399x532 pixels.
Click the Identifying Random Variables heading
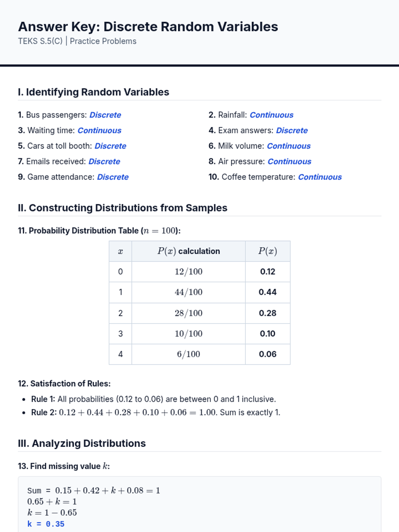point(93,92)
